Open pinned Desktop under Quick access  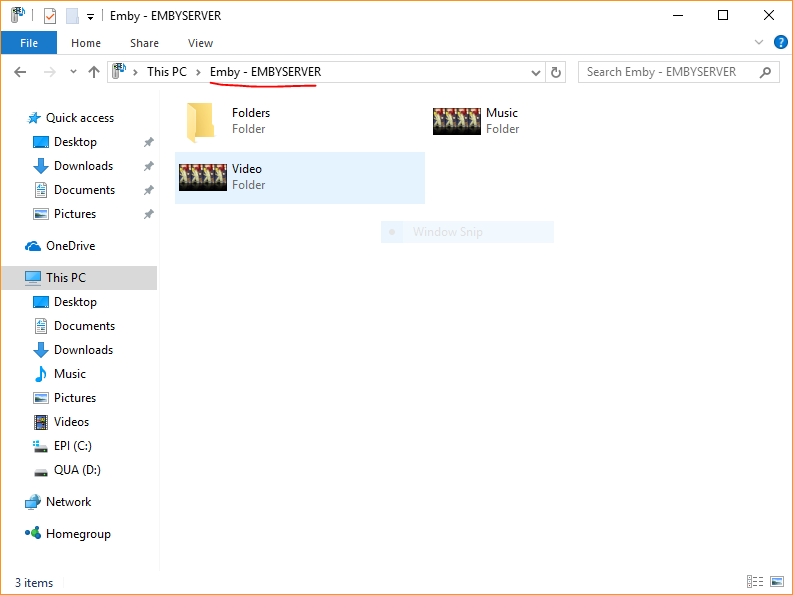tap(75, 142)
